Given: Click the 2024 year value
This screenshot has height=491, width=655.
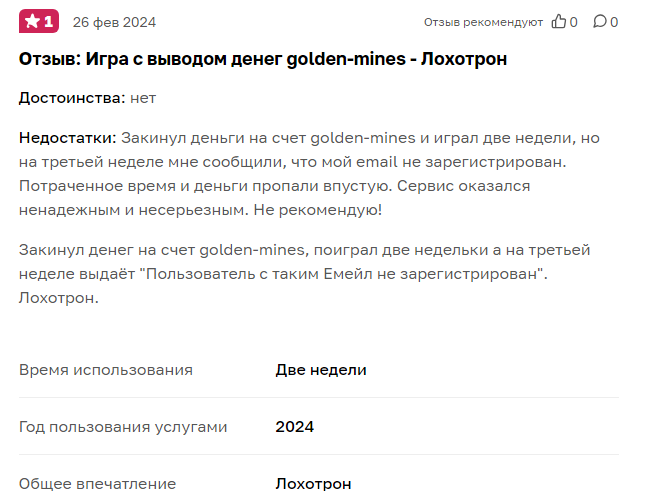Looking at the screenshot, I should pos(294,427).
